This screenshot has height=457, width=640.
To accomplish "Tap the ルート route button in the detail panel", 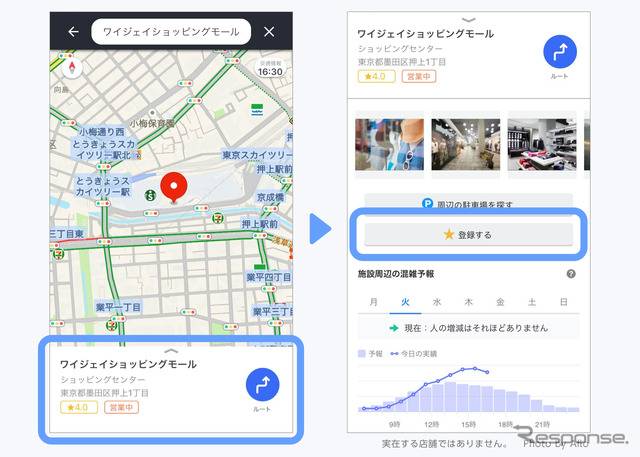I will coord(560,52).
